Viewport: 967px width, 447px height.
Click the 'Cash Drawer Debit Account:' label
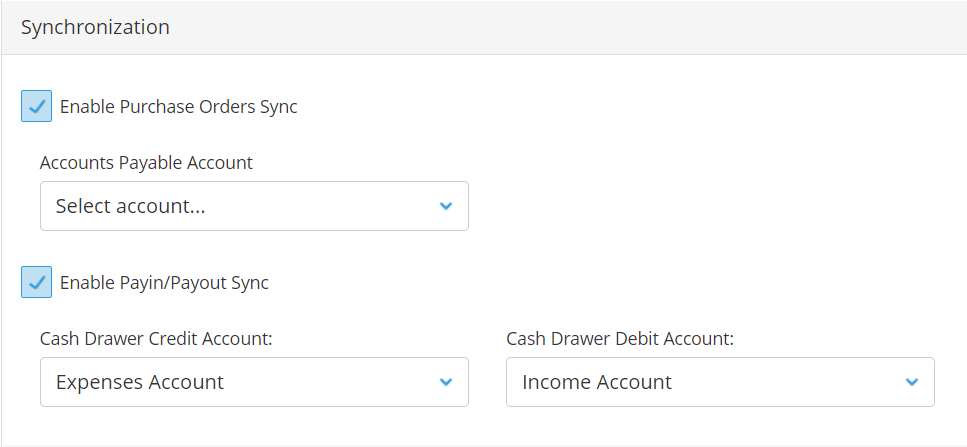click(x=620, y=338)
